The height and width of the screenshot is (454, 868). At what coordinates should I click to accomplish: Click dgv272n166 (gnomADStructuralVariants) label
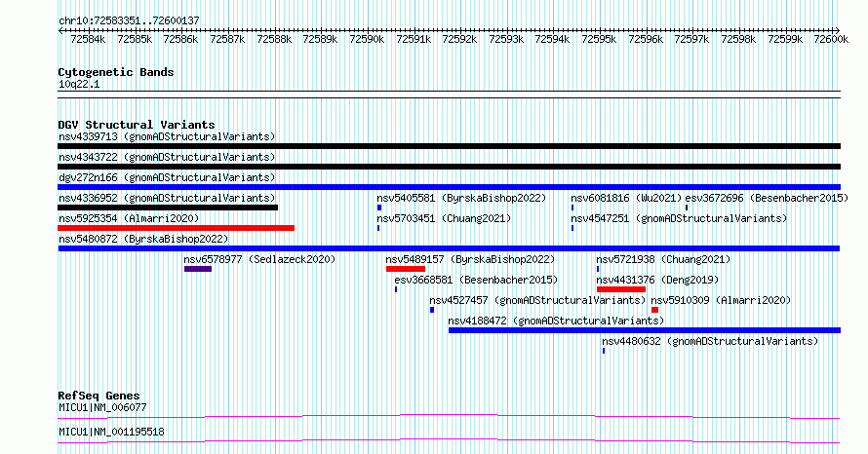click(167, 177)
